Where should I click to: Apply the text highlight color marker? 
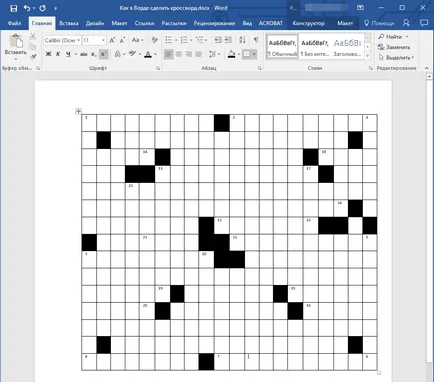pyautogui.click(x=132, y=54)
